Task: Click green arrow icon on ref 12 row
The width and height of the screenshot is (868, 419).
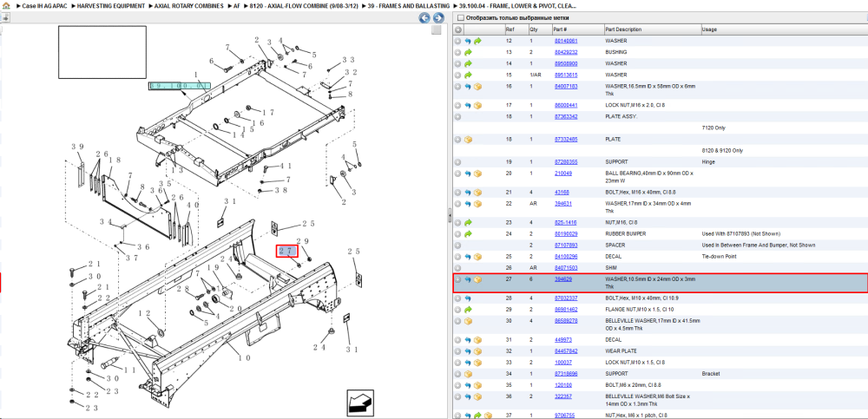Action: [477, 41]
